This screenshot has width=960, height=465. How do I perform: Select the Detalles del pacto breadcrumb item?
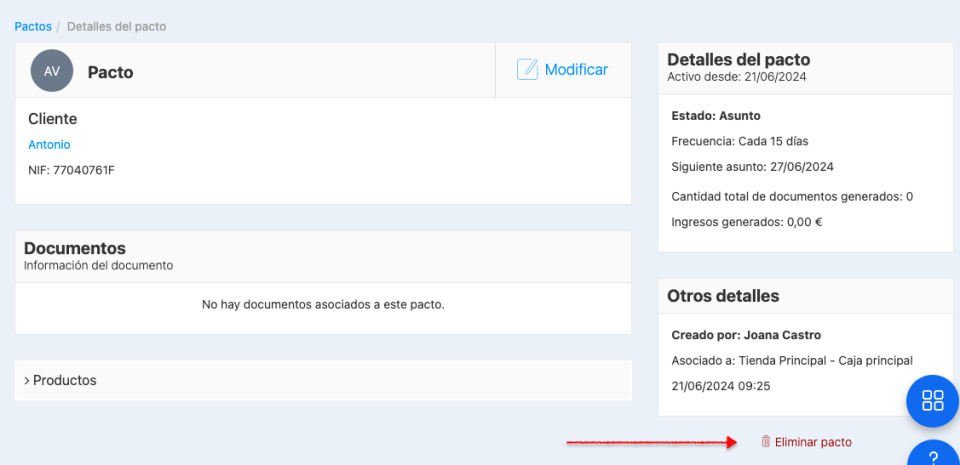[116, 26]
